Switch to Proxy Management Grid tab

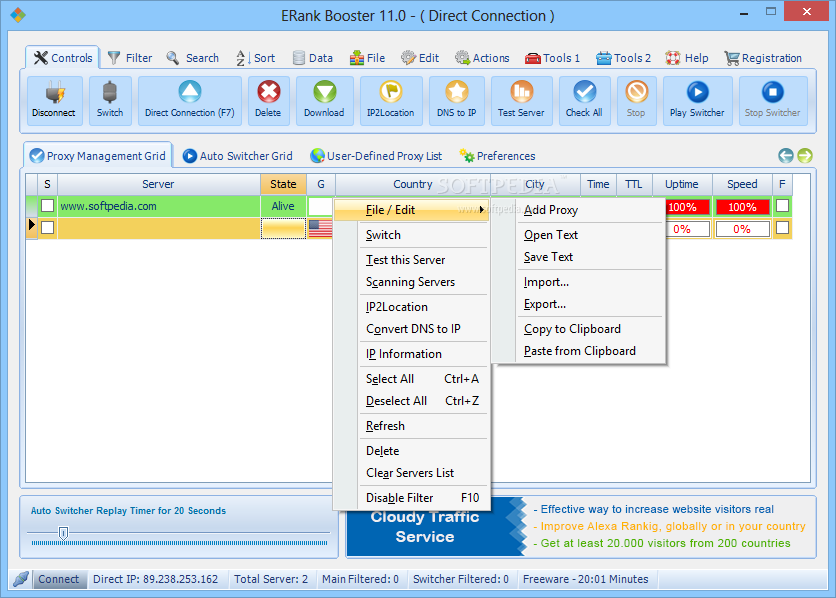tap(98, 156)
